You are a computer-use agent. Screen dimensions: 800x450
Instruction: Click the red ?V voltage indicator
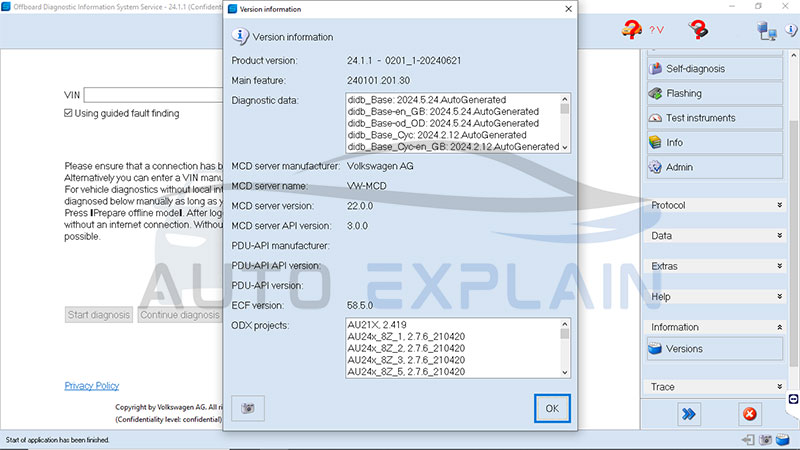657,30
